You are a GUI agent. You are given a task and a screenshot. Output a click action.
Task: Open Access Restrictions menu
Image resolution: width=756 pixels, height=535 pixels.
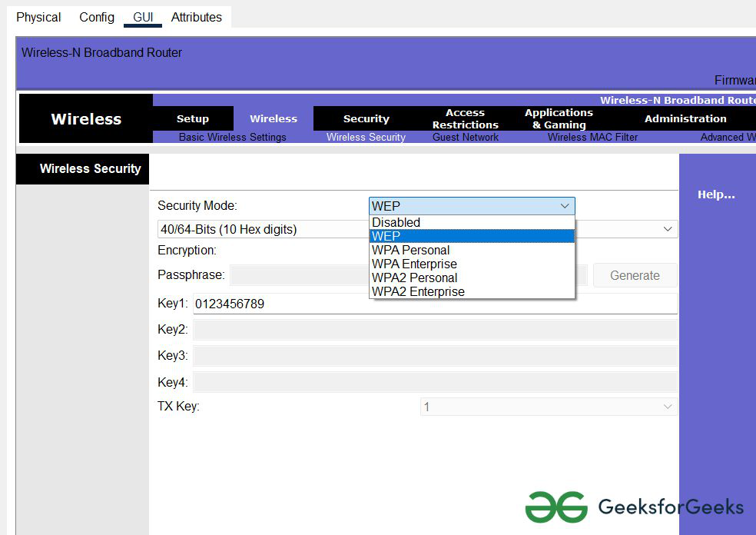pos(465,118)
